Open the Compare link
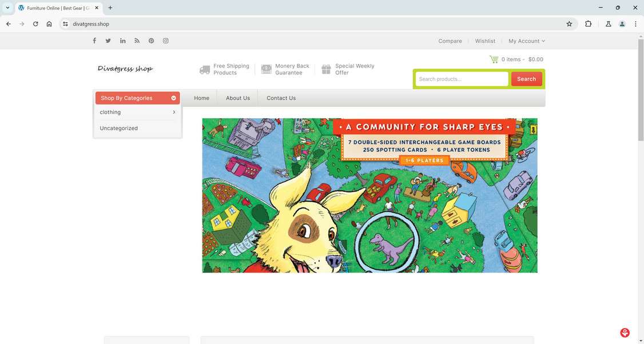 450,41
